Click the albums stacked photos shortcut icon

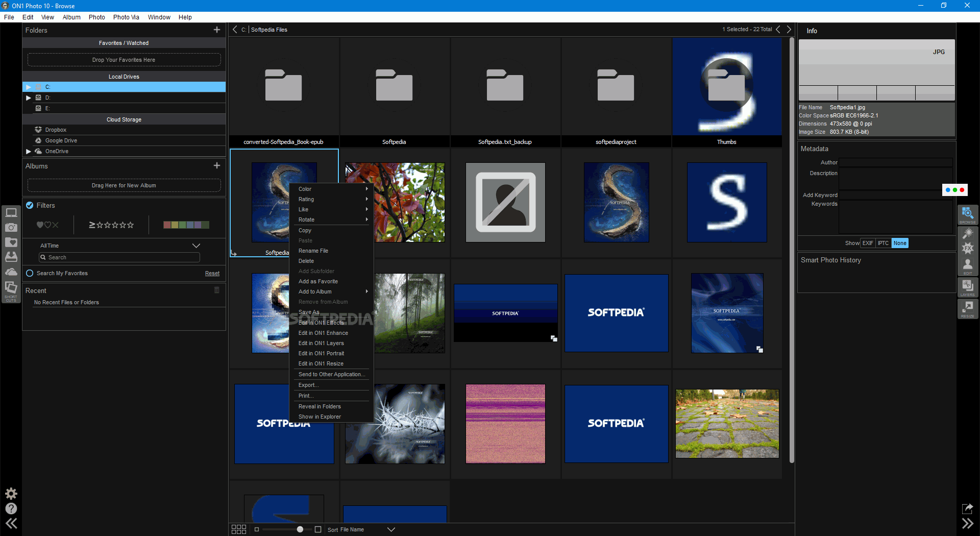pos(11,287)
